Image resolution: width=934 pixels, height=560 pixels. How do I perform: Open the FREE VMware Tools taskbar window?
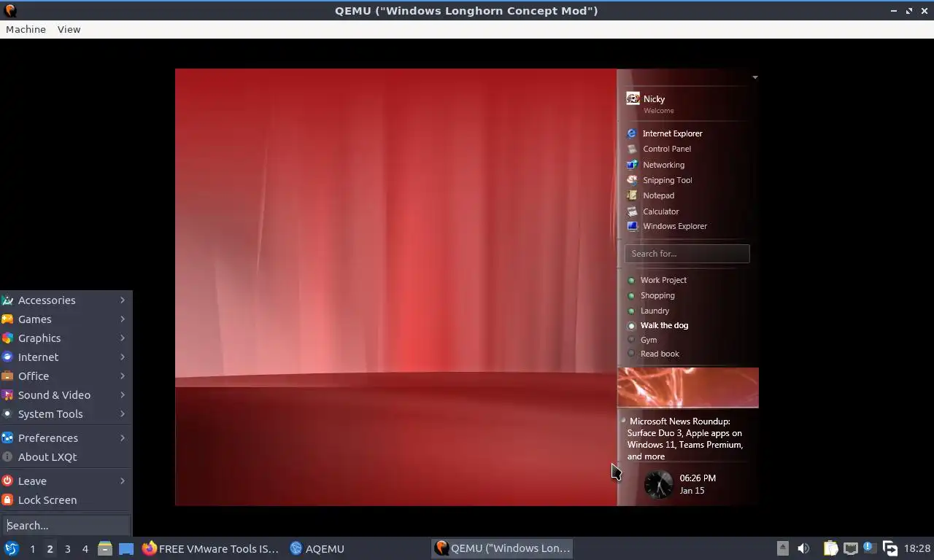click(210, 548)
